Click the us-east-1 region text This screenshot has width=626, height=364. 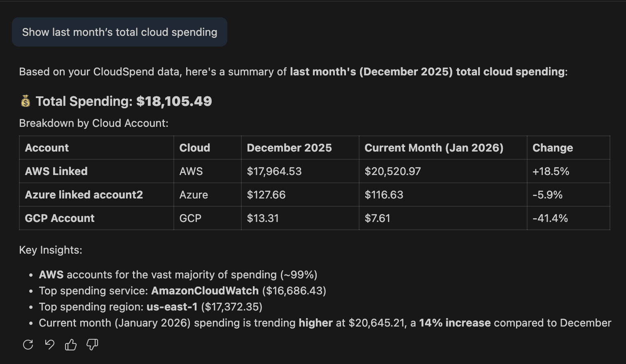(172, 307)
